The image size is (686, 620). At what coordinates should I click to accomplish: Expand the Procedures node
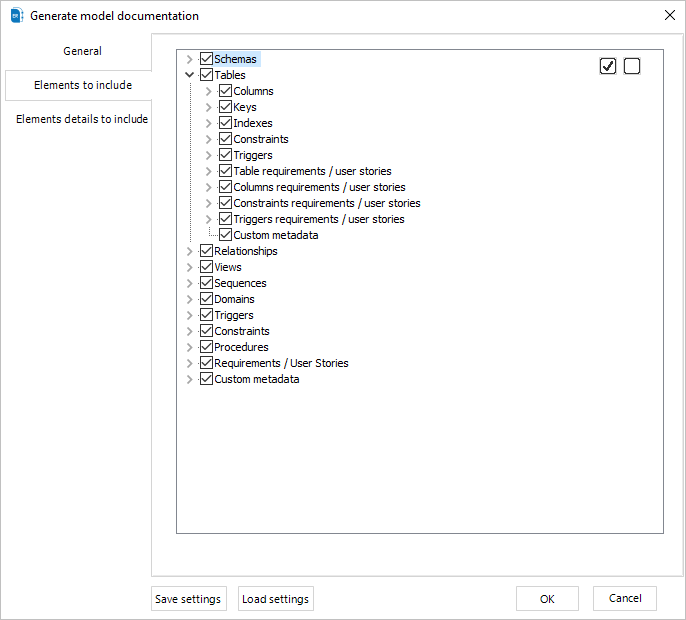[189, 347]
